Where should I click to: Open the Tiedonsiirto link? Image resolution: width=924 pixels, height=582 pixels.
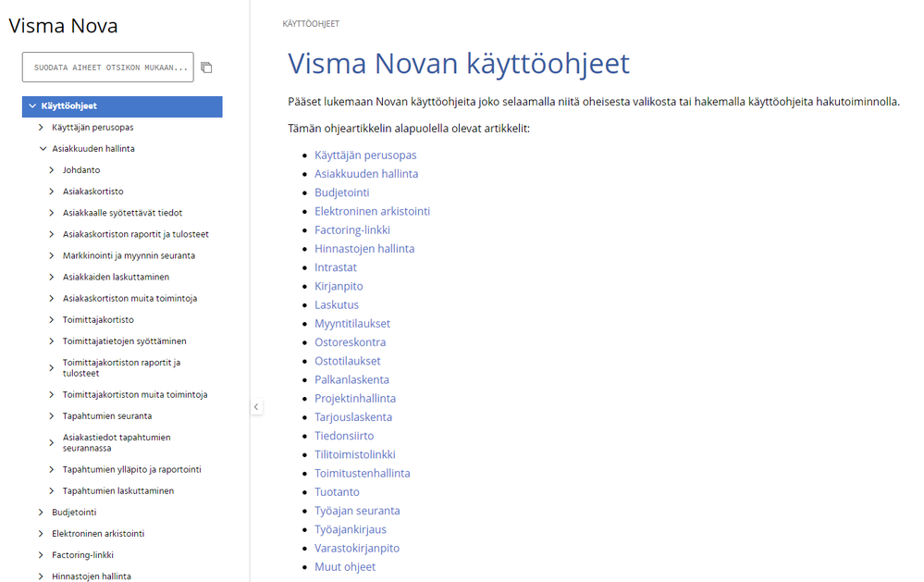pos(343,436)
